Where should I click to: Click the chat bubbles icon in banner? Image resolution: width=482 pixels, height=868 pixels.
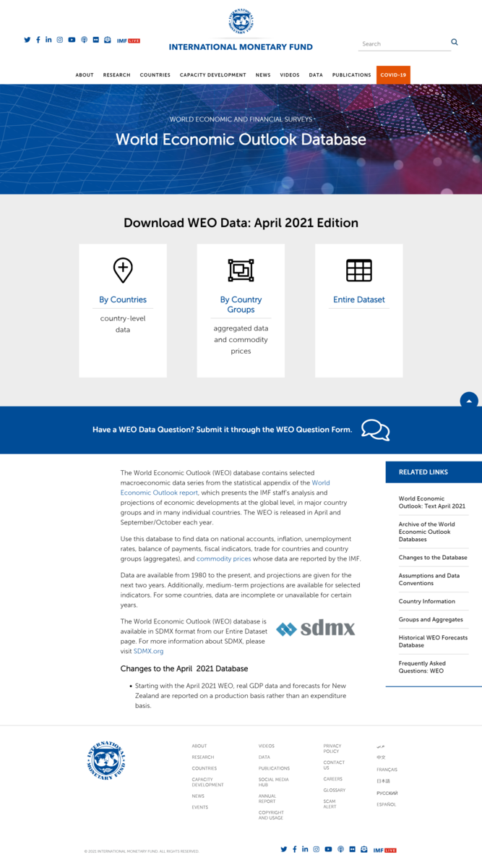376,430
